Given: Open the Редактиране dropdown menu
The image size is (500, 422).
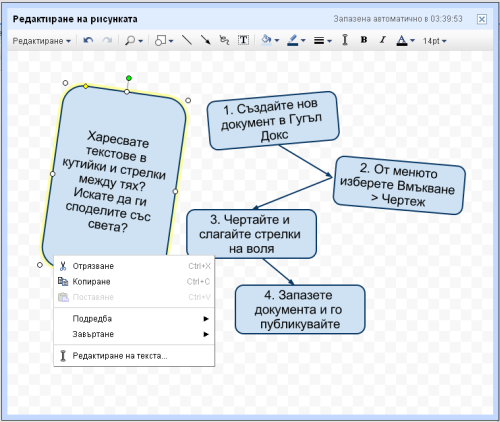Looking at the screenshot, I should [x=42, y=41].
